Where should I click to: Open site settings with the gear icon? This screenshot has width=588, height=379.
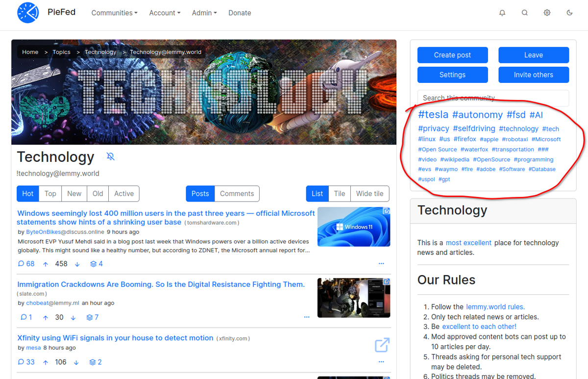pyautogui.click(x=547, y=13)
